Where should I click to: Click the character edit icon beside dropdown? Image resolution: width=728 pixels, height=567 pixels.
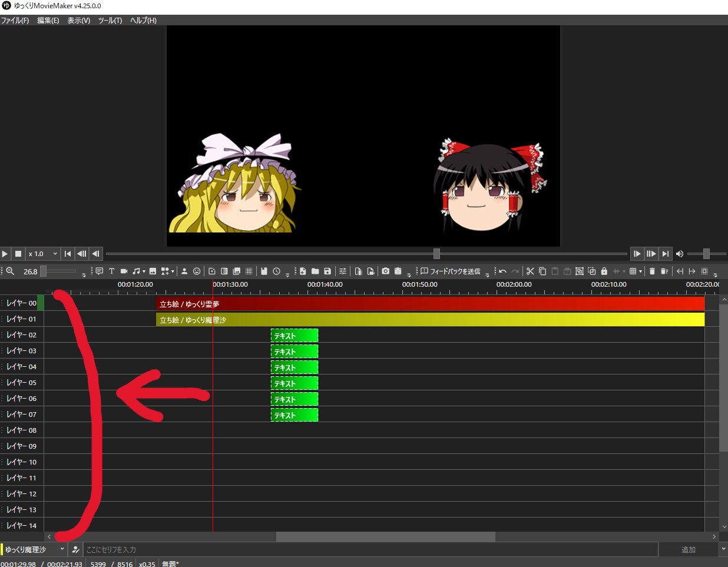pyautogui.click(x=75, y=549)
